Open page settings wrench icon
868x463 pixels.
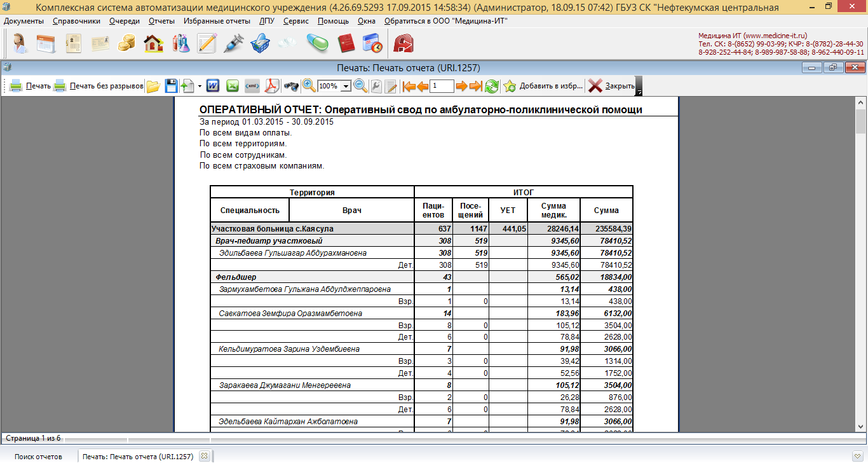(376, 86)
